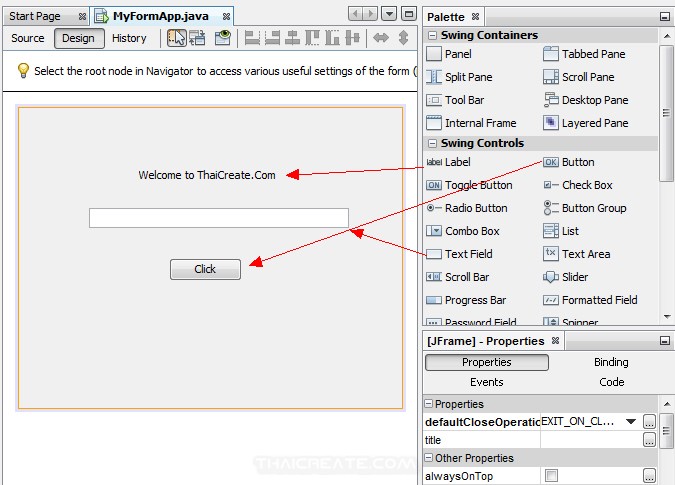The image size is (675, 485).
Task: Select Slider control in Palette
Action: point(566,277)
